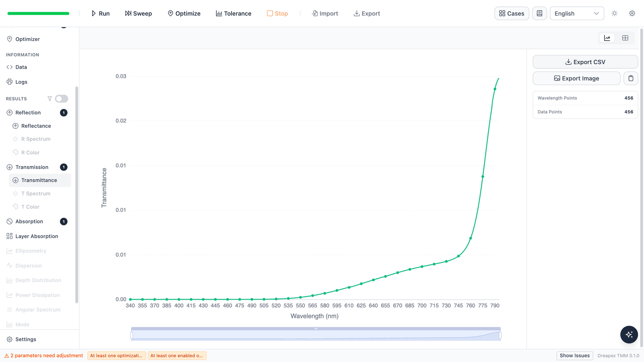Click the chart range slider's right handle
The image size is (644, 362).
tap(500, 335)
